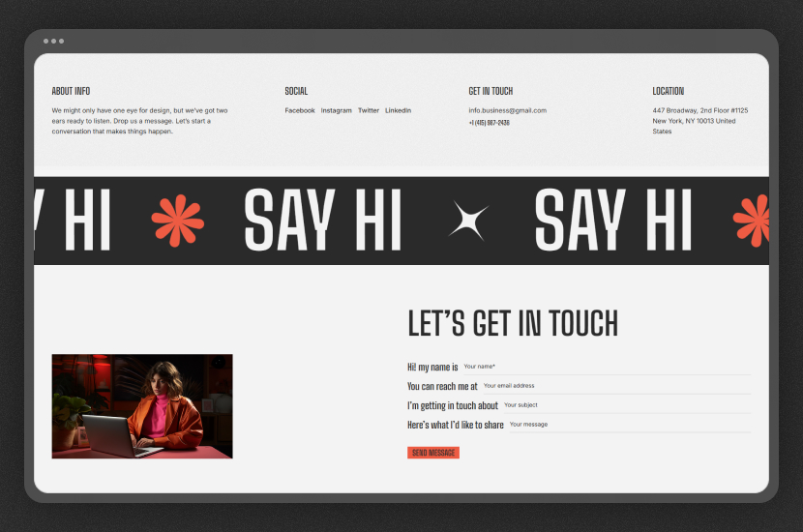The width and height of the screenshot is (803, 532).
Task: Click the phone number under Get In Touch
Action: pos(489,123)
